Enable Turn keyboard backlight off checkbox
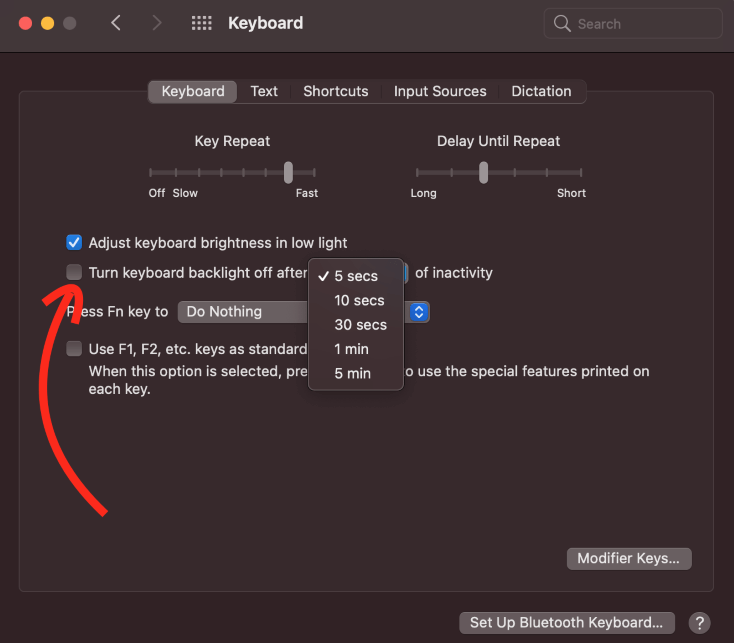Viewport: 734px width, 643px height. click(74, 272)
